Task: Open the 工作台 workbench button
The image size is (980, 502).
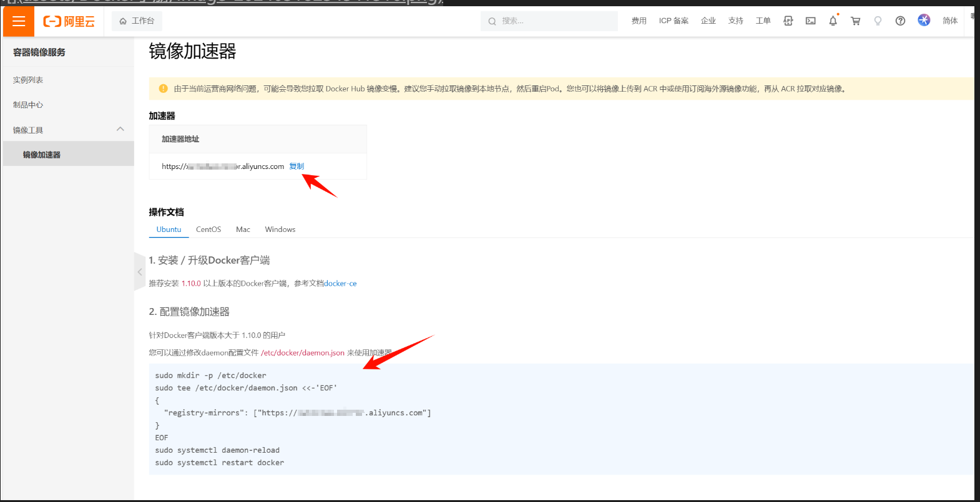Action: pyautogui.click(x=137, y=21)
